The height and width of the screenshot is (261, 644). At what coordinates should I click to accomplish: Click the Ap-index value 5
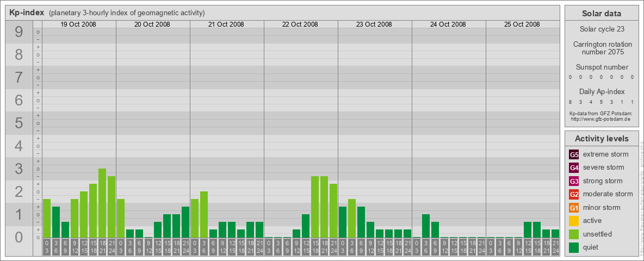point(601,102)
